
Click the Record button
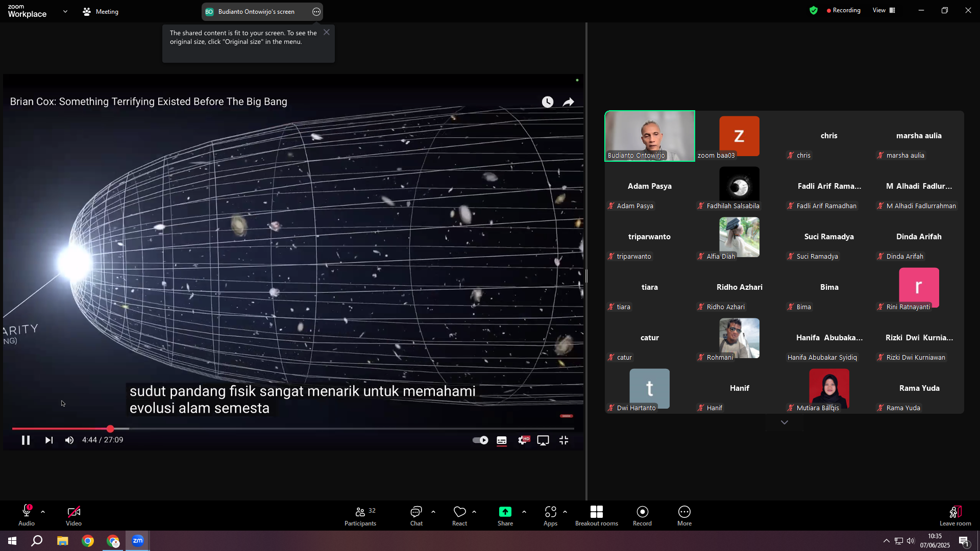tap(642, 515)
